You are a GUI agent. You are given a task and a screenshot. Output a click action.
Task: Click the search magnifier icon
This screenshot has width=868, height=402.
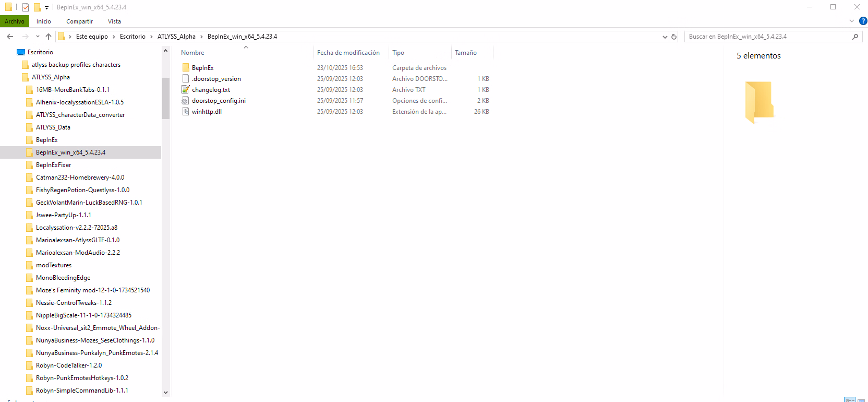855,37
